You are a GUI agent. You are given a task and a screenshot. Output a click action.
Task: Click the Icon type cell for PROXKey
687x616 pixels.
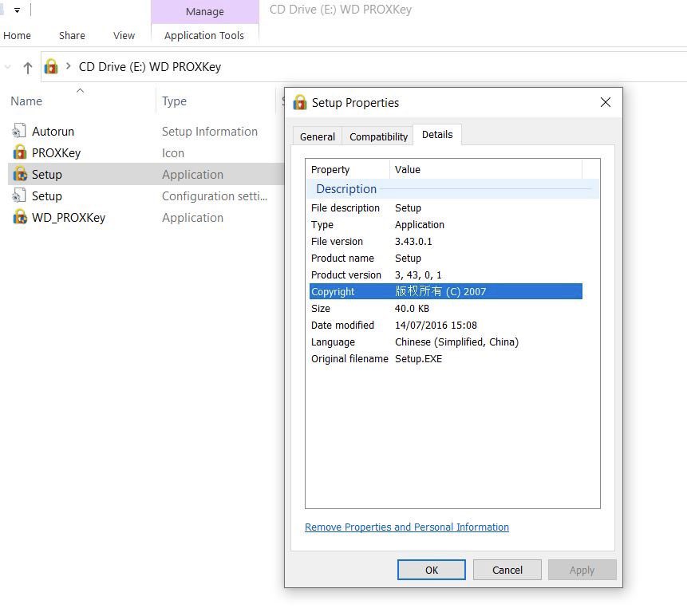click(x=172, y=153)
